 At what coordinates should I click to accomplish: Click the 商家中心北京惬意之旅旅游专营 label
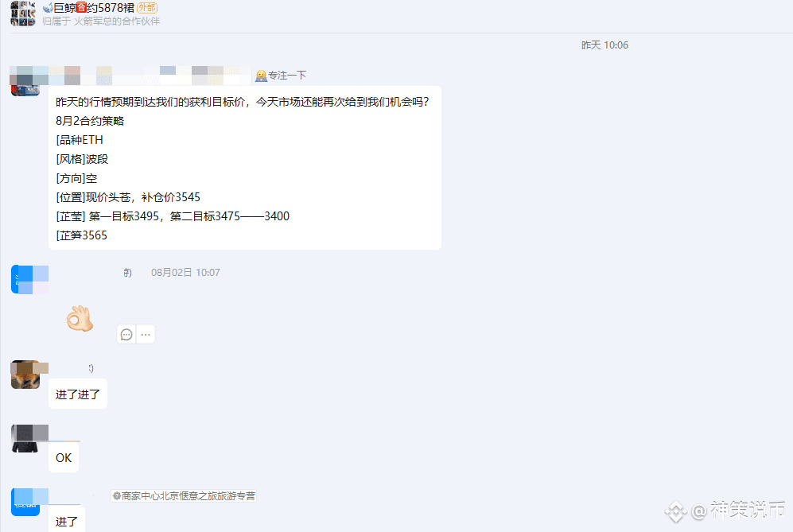coord(184,496)
